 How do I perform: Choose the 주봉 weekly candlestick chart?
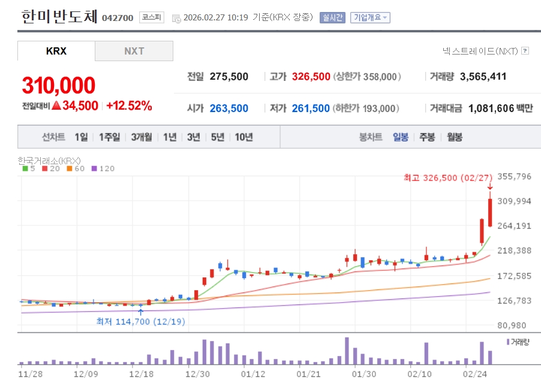click(427, 137)
